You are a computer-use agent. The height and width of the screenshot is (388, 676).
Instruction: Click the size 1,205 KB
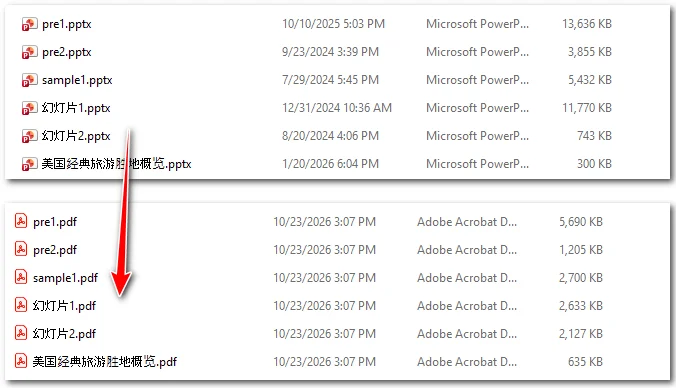(x=581, y=250)
